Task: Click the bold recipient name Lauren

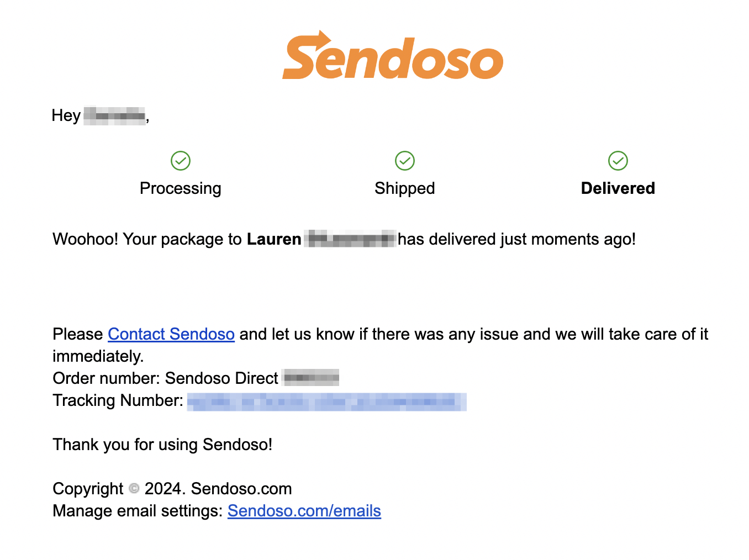Action: (274, 239)
